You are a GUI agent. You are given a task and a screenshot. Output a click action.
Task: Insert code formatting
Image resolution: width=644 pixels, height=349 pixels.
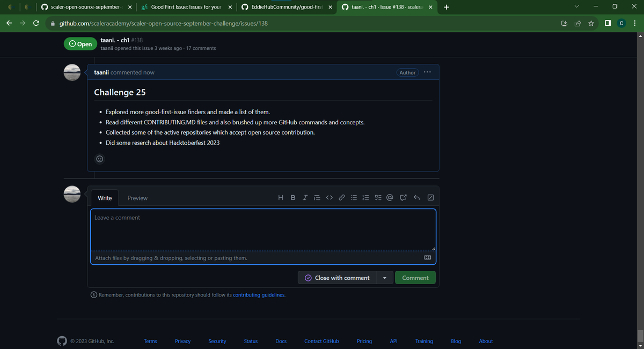(x=330, y=198)
